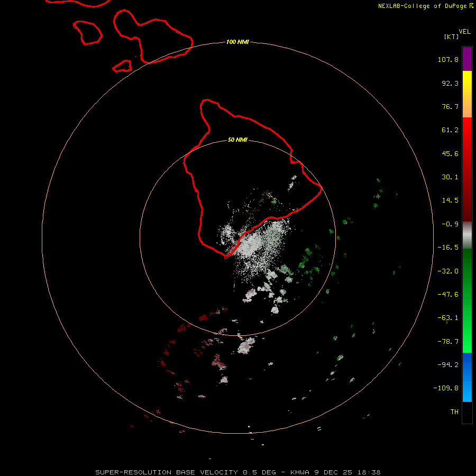This screenshot has width=476, height=476.
Task: Click the [KT] units label
Action: tap(451, 36)
